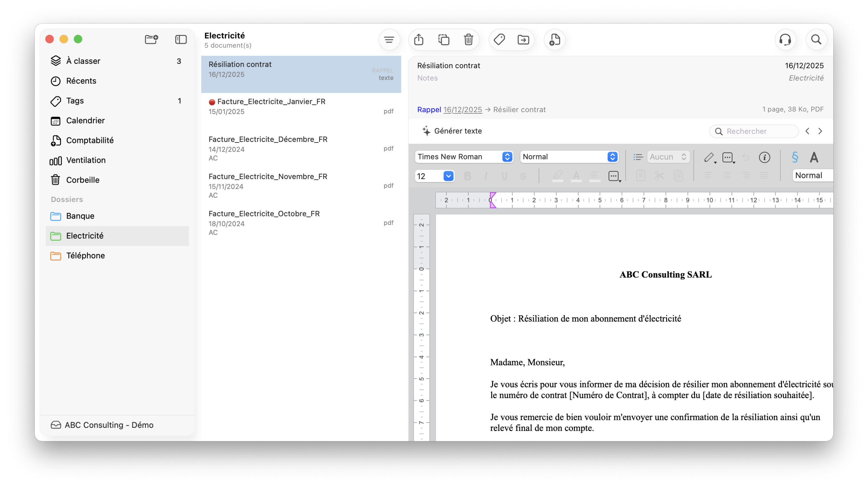Toggle the paragraph marks § button
The image size is (868, 487).
(795, 157)
